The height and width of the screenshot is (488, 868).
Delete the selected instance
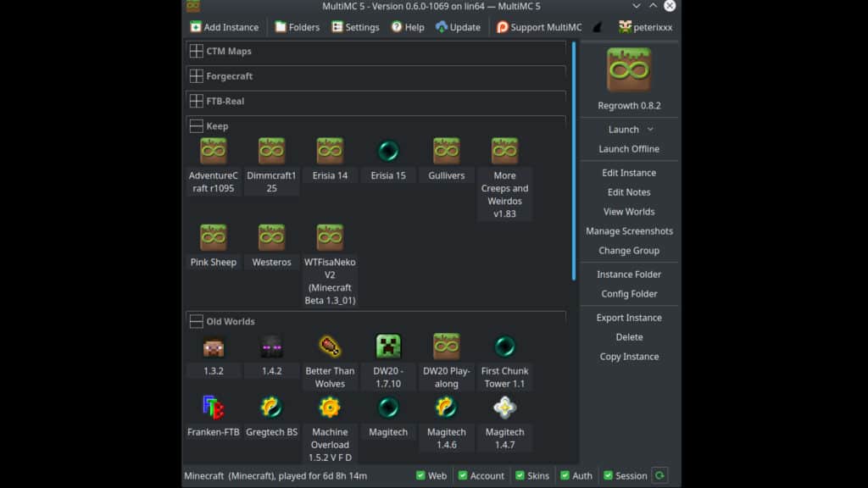tap(629, 337)
